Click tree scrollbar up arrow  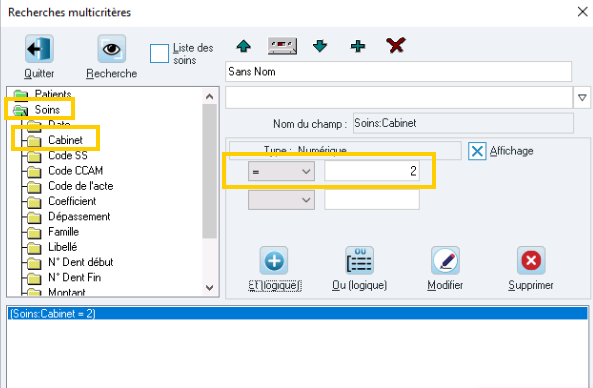point(210,97)
